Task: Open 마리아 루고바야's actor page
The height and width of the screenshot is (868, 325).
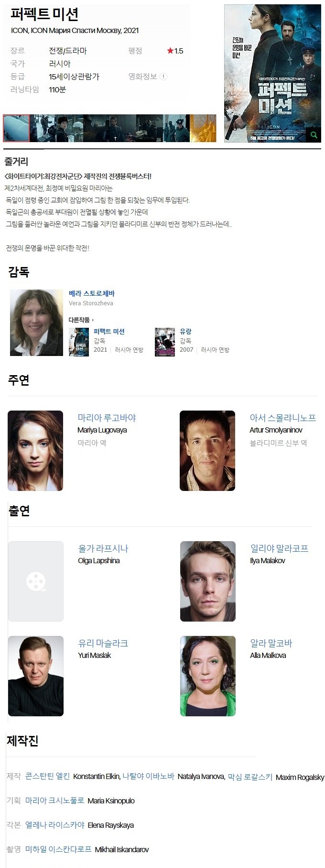Action: (x=107, y=418)
